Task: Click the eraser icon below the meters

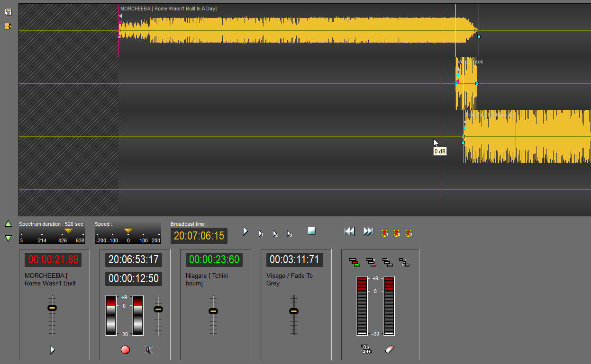Action: coord(390,349)
